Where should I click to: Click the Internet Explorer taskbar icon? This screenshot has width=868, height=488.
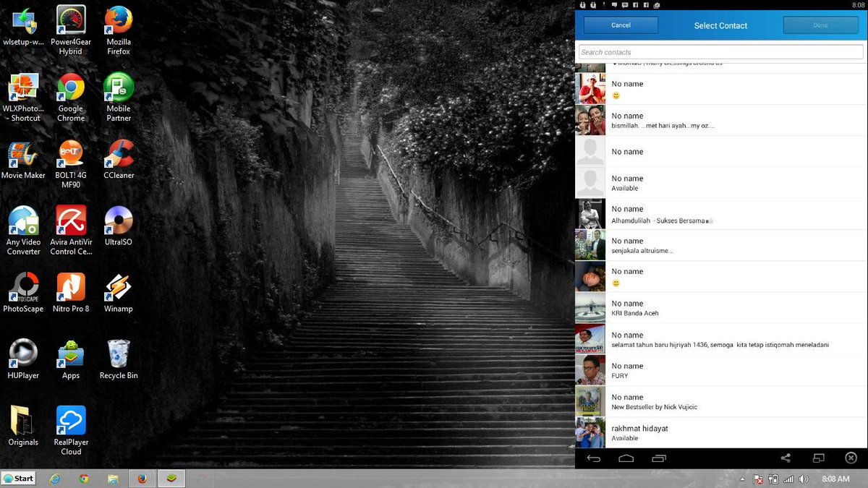(x=54, y=479)
